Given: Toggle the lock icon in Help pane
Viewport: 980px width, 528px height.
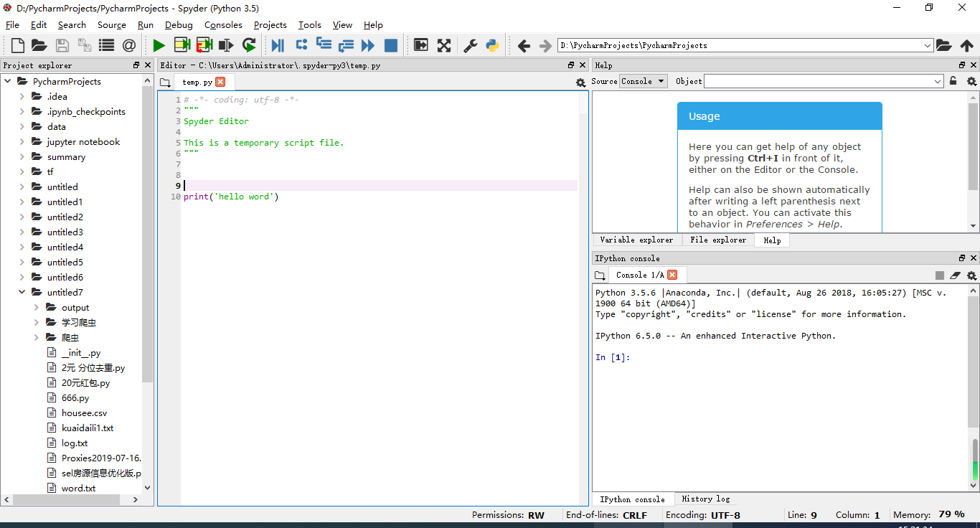Looking at the screenshot, I should click(953, 81).
